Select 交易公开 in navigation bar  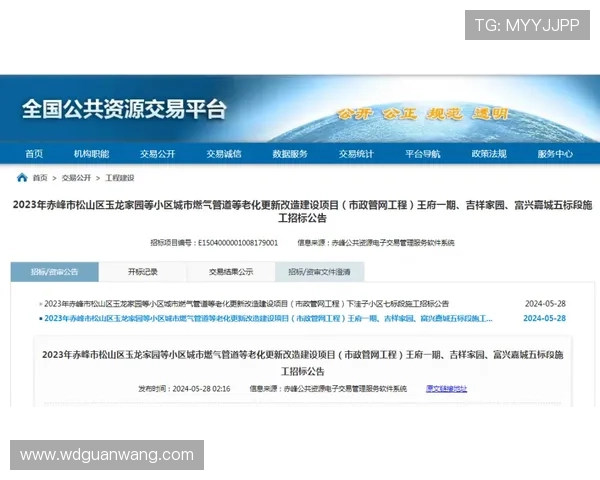tap(157, 154)
